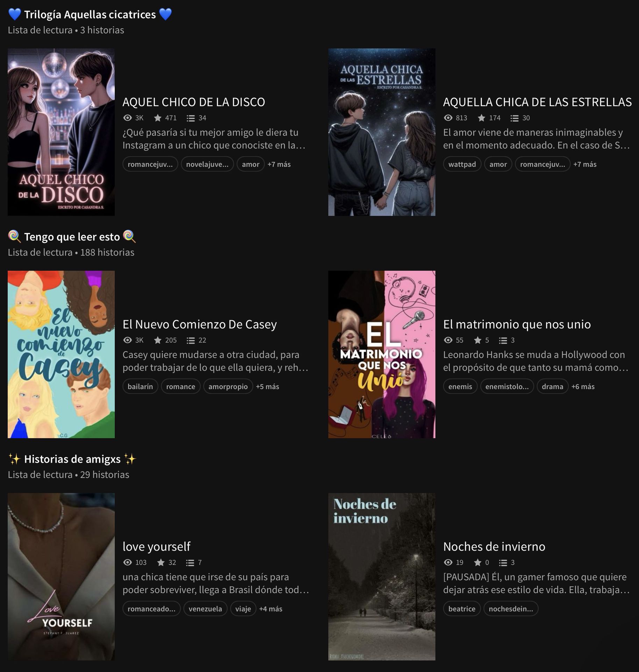Select the 'bailarín' tag
This screenshot has width=639, height=672.
tap(140, 386)
